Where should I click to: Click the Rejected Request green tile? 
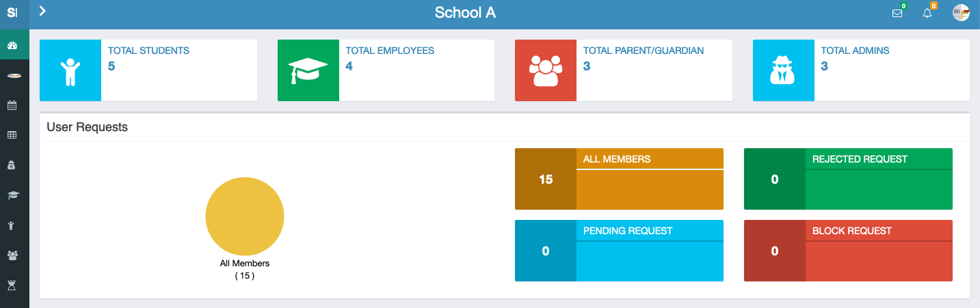tap(848, 179)
